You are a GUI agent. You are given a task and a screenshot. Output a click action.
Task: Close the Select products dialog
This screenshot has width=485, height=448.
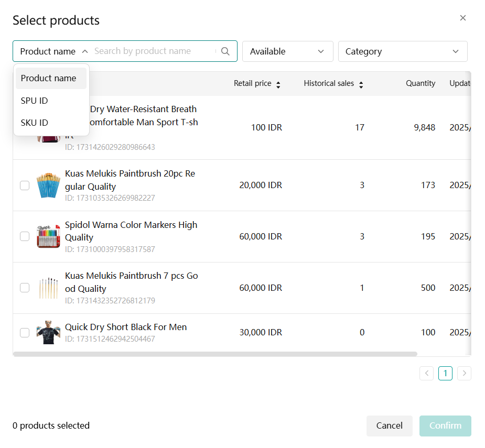462,18
